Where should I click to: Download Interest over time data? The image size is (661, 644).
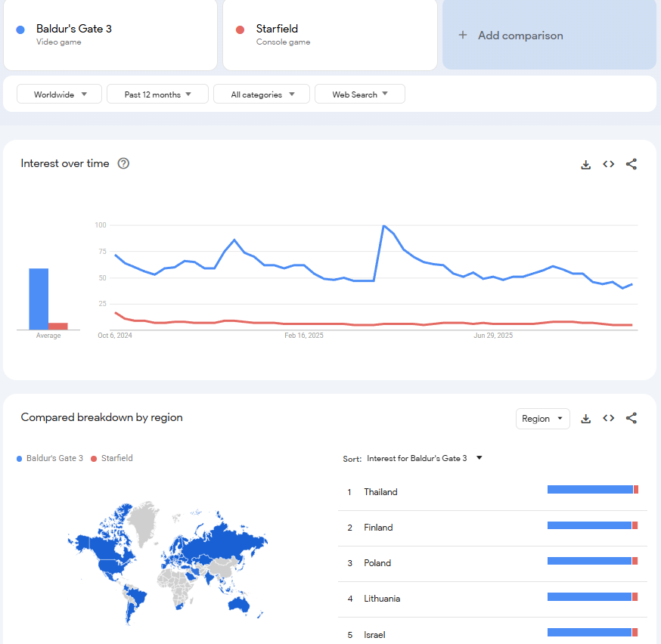click(585, 164)
